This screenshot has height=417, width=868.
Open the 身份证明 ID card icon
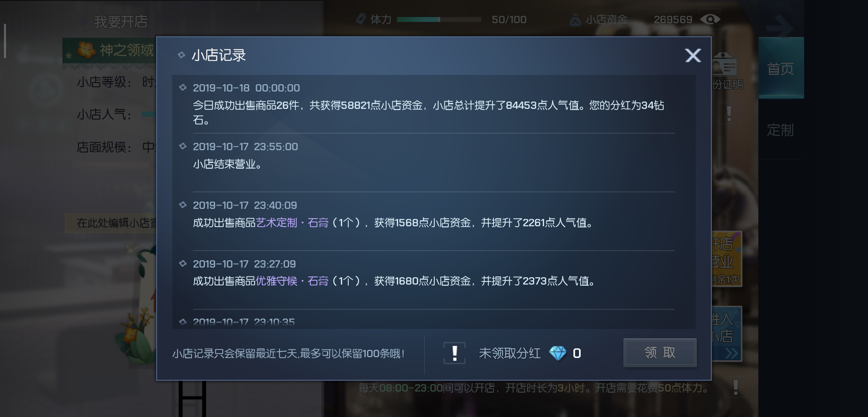(x=725, y=65)
